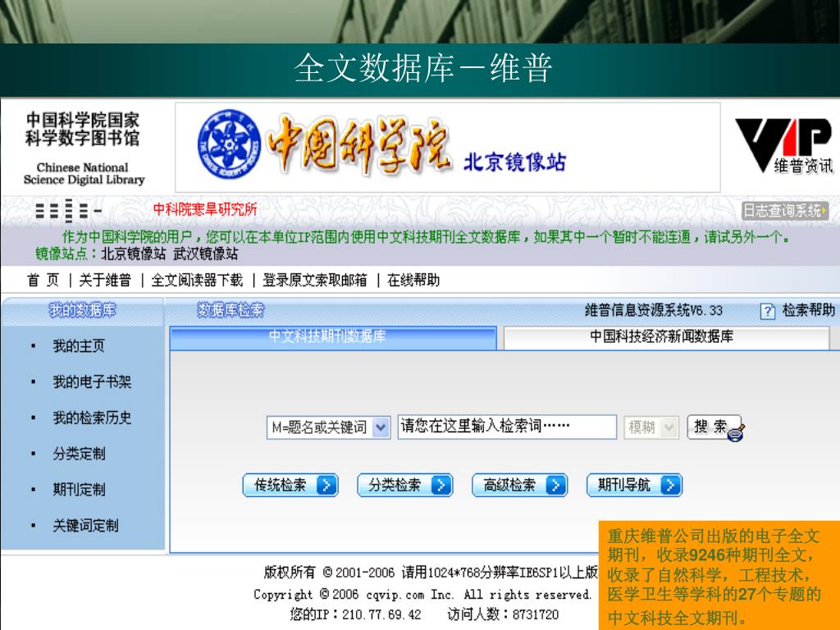Open 在线帮助 menu item

413,281
